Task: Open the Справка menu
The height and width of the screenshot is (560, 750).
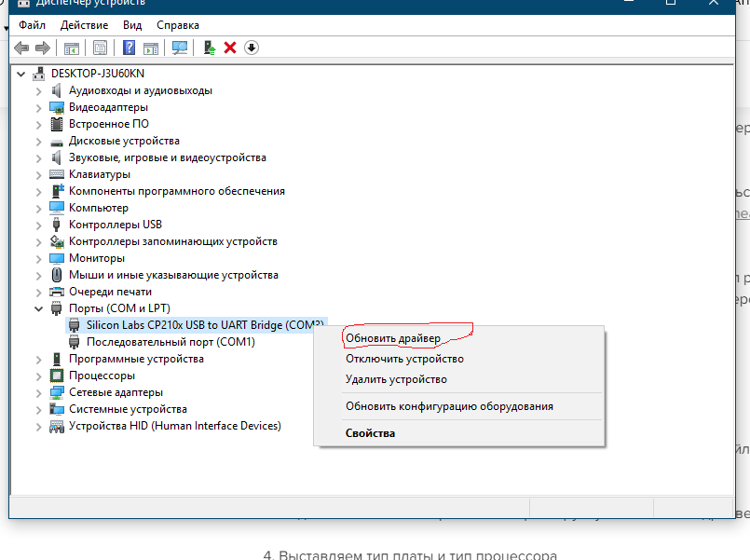Action: 177,25
